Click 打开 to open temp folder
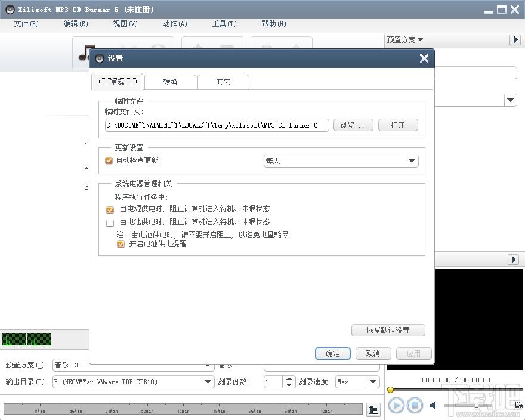The width and height of the screenshot is (525, 420). pos(398,125)
